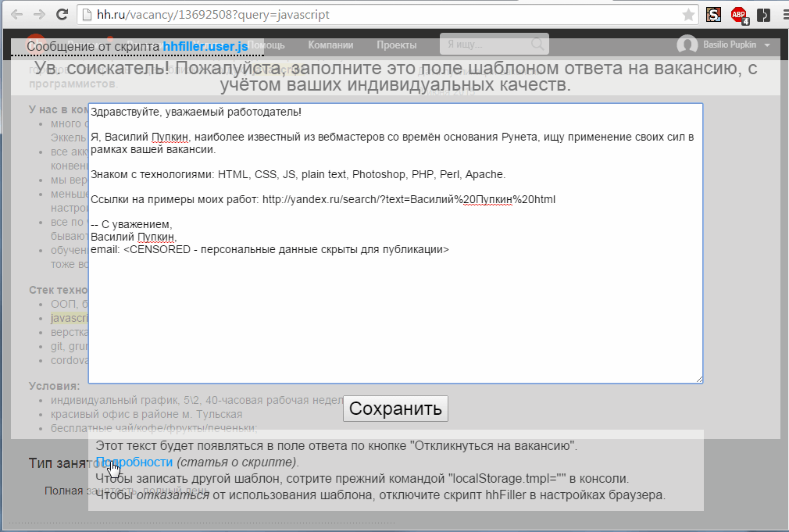Reload the page with the refresh icon
Image resolution: width=789 pixels, height=532 pixels.
click(62, 15)
